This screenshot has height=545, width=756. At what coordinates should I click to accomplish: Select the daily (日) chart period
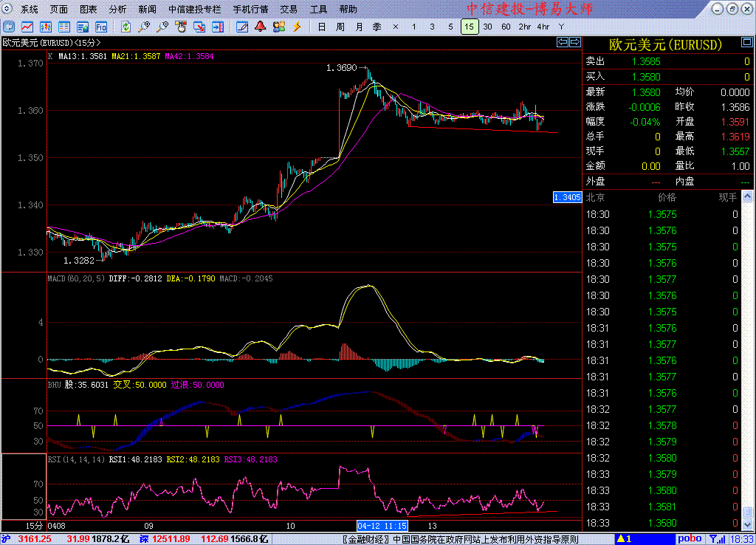point(321,27)
